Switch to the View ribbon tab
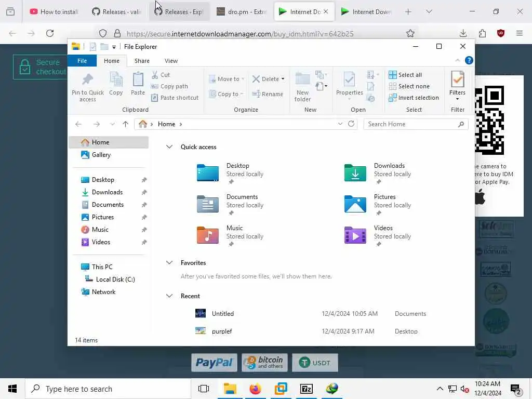Screen dimensions: 532x399 (x=171, y=61)
